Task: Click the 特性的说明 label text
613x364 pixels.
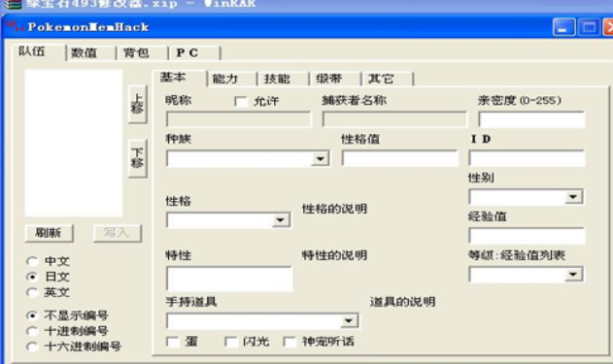Action: click(334, 255)
